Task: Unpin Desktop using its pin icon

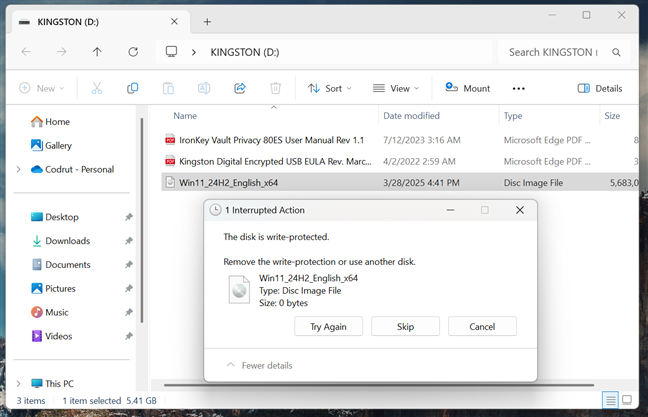Action: click(x=129, y=217)
